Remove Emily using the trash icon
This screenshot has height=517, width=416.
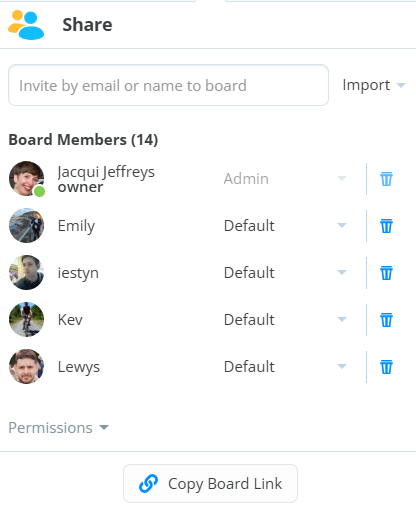click(x=386, y=226)
